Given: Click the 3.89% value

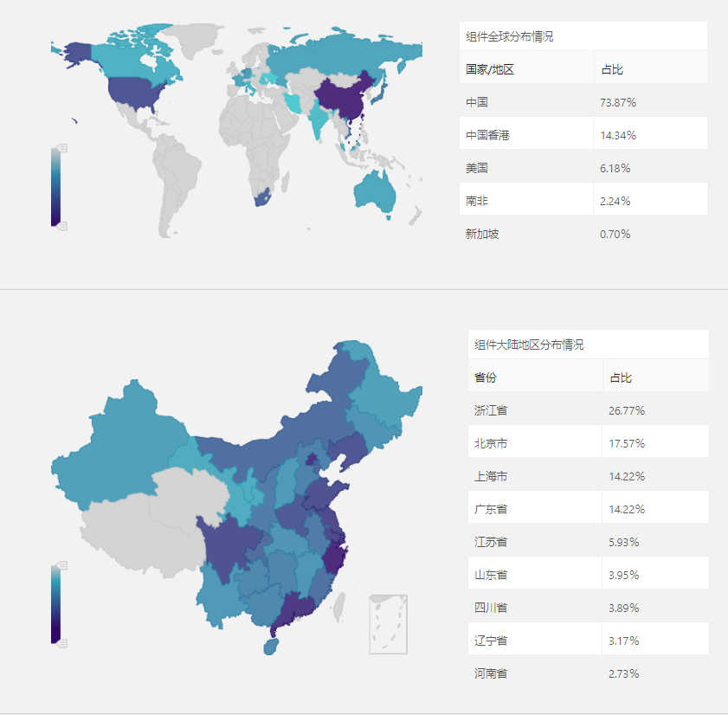Looking at the screenshot, I should pyautogui.click(x=624, y=609).
